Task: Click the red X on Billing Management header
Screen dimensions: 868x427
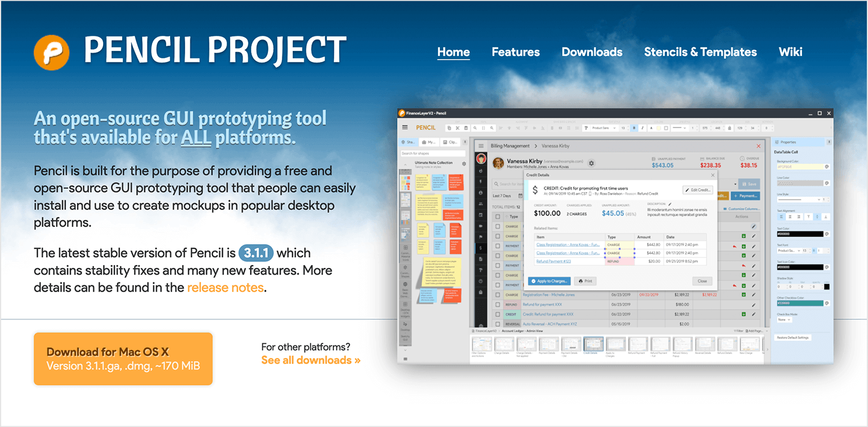Action: pyautogui.click(x=759, y=146)
